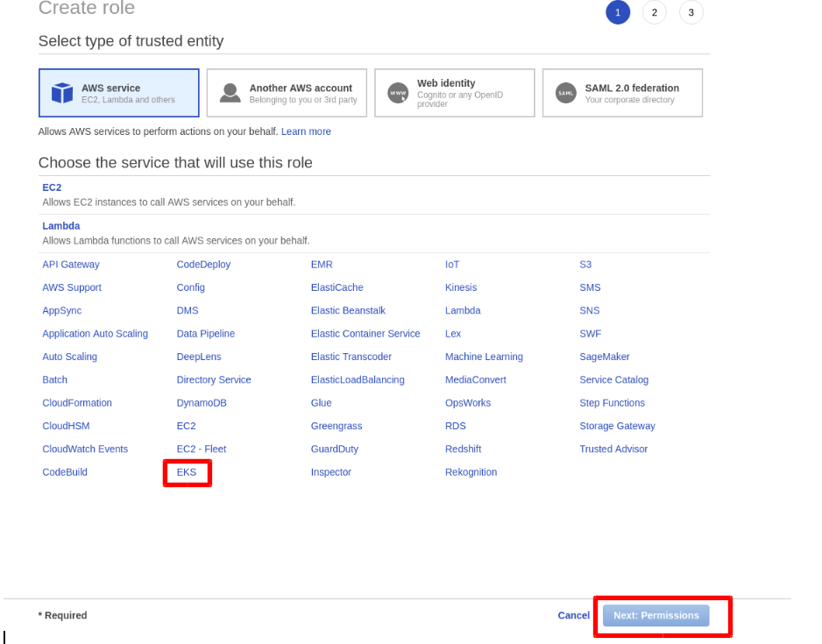Go to step 3 circle indicator
This screenshot has height=644, width=822.
click(691, 12)
